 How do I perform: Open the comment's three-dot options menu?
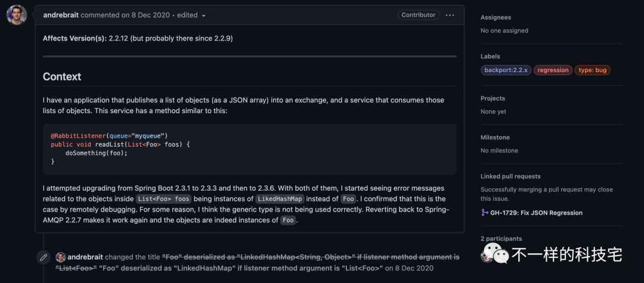tap(450, 15)
